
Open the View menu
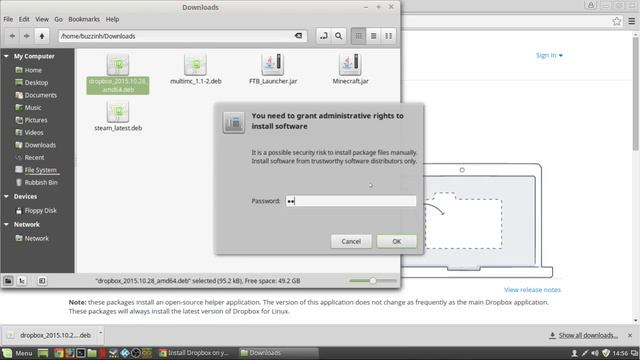coord(42,19)
